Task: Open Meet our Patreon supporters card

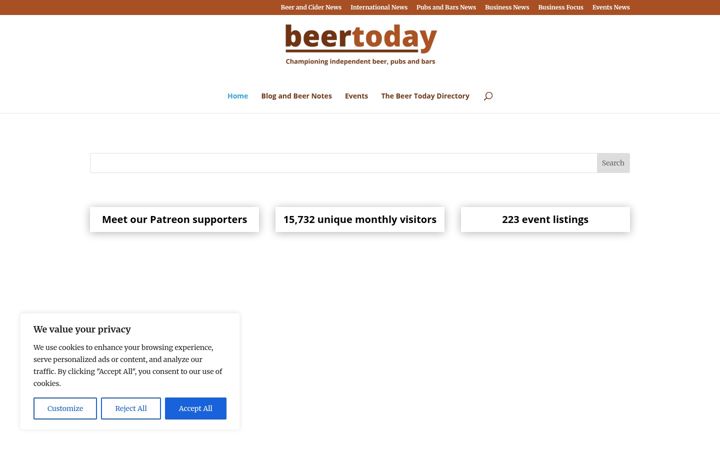Action: tap(174, 219)
